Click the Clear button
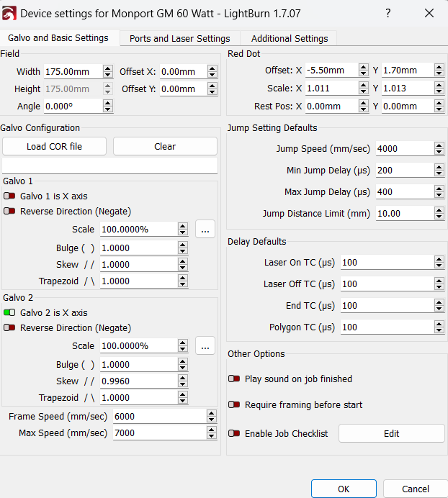448x498 pixels. 165,146
